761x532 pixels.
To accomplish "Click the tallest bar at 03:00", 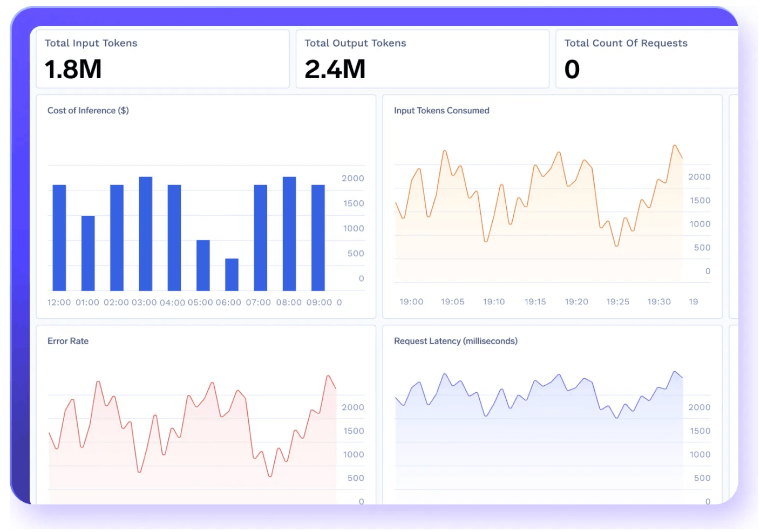I will 146,234.
